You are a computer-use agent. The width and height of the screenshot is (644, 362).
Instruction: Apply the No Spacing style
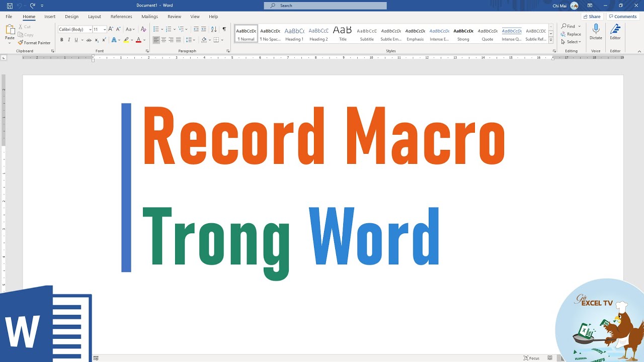click(x=270, y=34)
